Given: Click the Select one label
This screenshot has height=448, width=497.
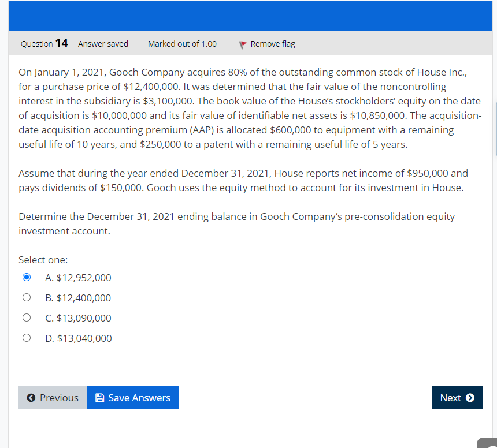Looking at the screenshot, I should coord(43,259).
